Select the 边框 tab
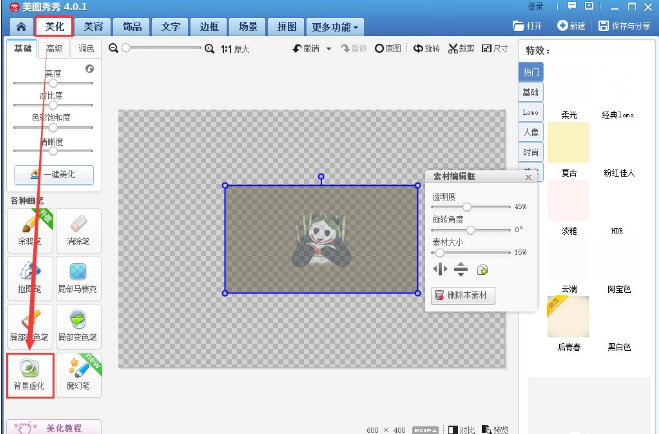The height and width of the screenshot is (434, 659). point(209,27)
